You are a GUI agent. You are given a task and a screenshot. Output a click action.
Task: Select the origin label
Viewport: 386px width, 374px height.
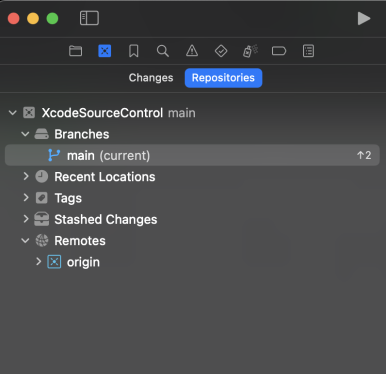[83, 262]
